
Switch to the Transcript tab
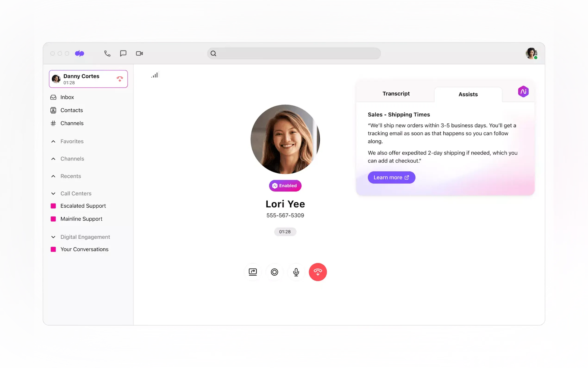click(396, 94)
